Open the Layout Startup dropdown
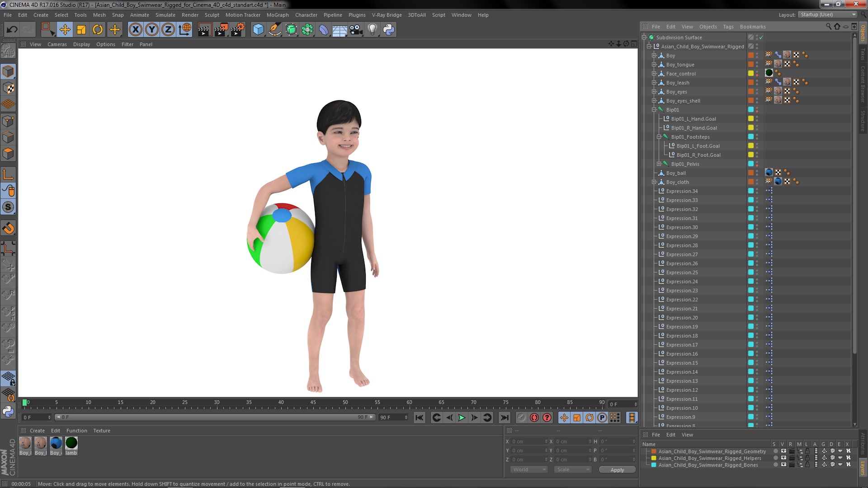 tap(827, 15)
